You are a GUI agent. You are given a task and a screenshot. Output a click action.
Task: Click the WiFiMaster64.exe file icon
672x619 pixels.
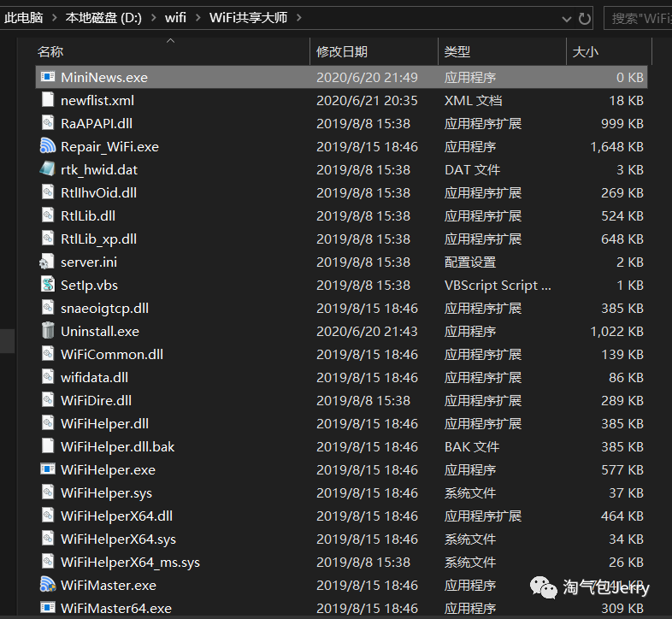(x=48, y=607)
